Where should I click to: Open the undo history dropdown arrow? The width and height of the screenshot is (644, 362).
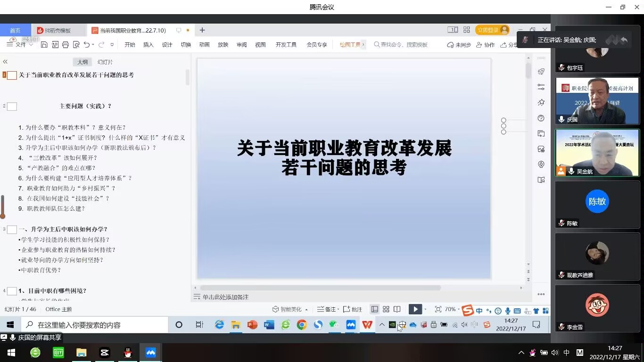pos(93,45)
